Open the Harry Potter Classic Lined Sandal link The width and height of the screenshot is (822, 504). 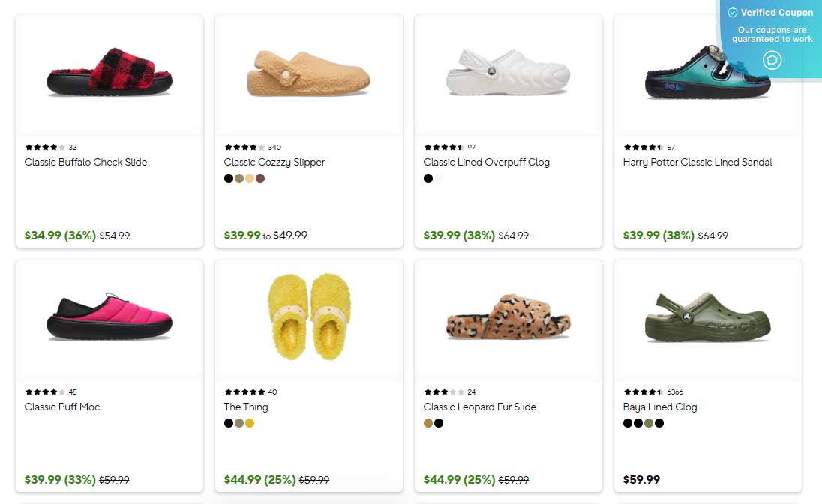(697, 162)
